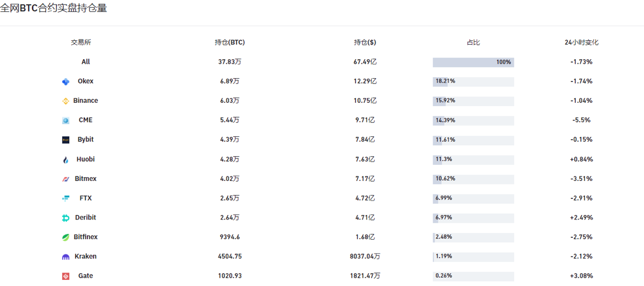Click the Bitfinex leaf icon
Image resolution: width=644 pixels, height=286 pixels.
(66, 237)
